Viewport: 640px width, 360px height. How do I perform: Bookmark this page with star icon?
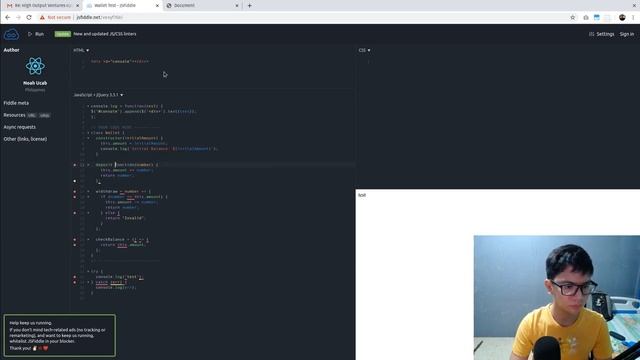pos(573,18)
